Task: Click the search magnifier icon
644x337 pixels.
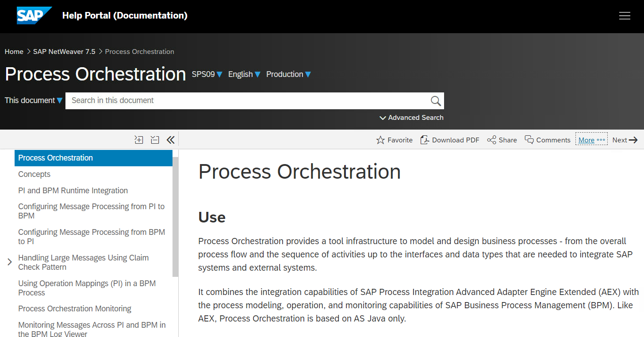Action: click(436, 101)
